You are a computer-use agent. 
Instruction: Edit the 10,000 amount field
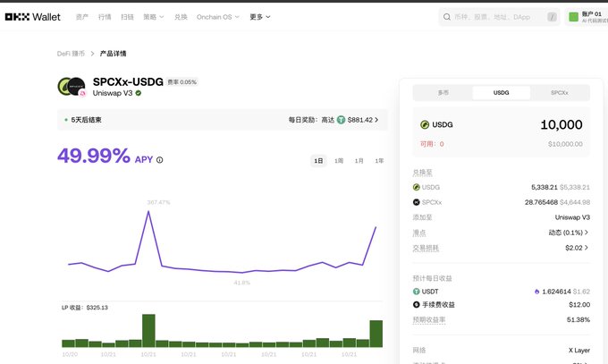(x=562, y=124)
